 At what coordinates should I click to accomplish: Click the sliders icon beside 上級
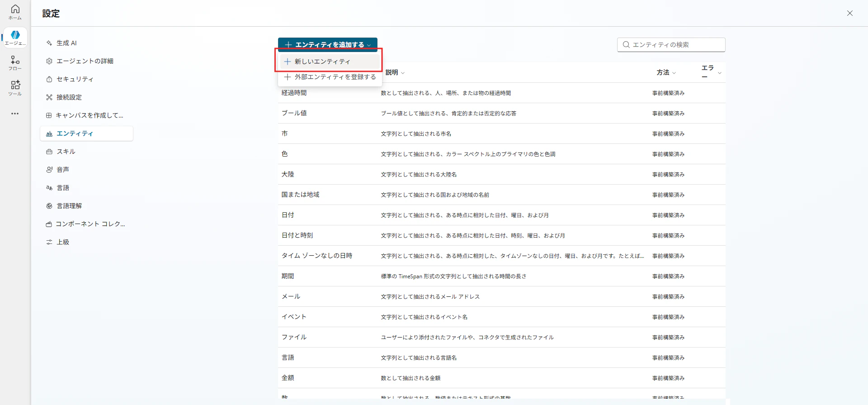pos(49,242)
